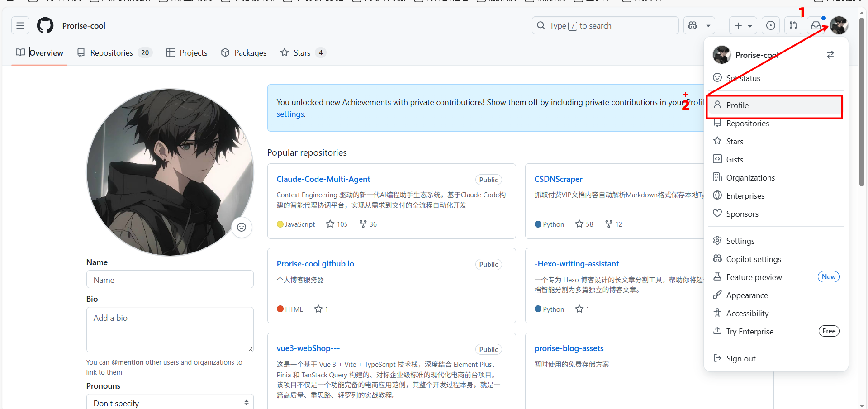
Task: Expand the Copilot dropdown arrow
Action: pyautogui.click(x=708, y=26)
